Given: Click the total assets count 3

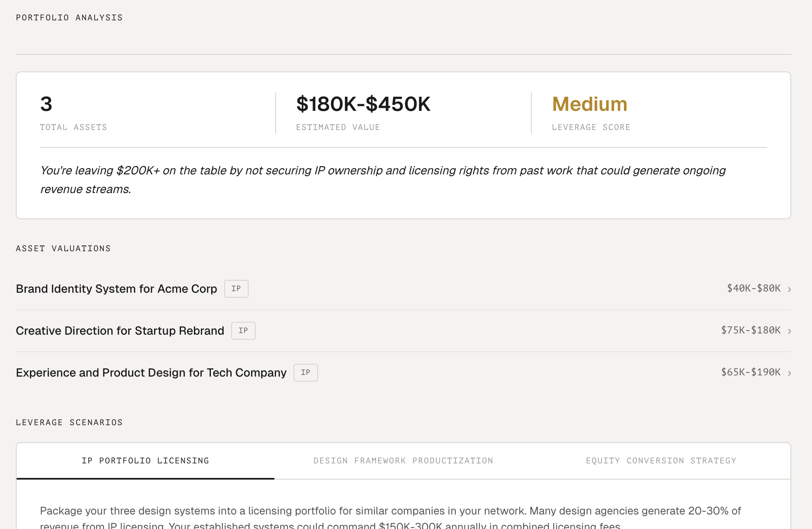Looking at the screenshot, I should pos(46,104).
